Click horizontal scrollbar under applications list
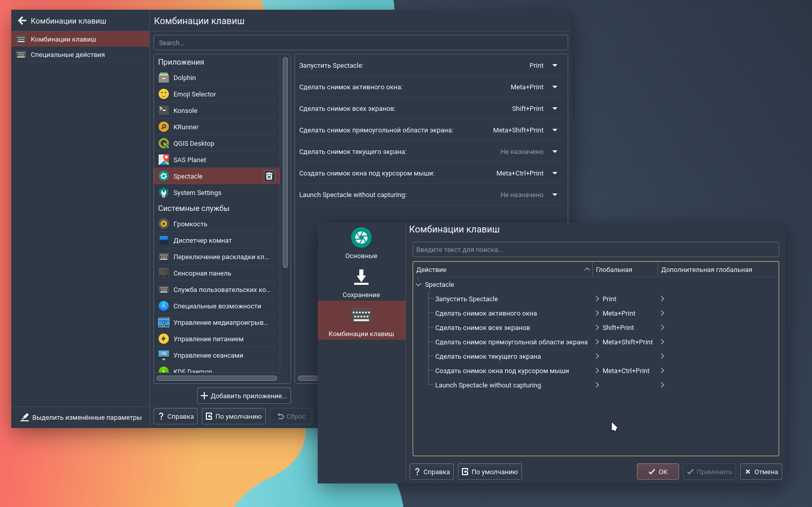The width and height of the screenshot is (812, 507). tap(217, 378)
